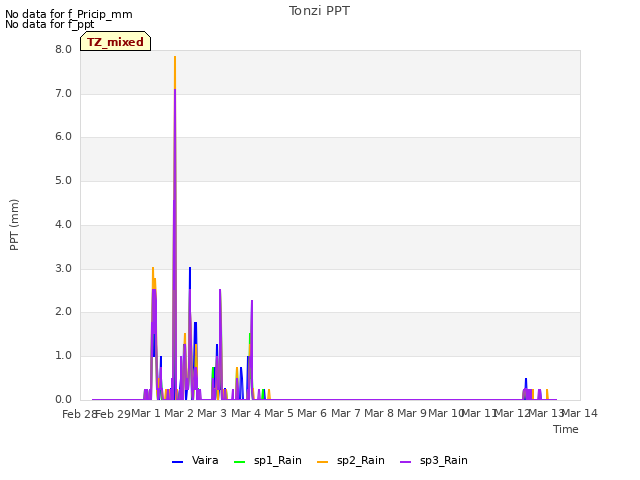This screenshot has height=480, width=640.
Task: Click the Mar 6 x-axis date label
Action: pyautogui.click(x=312, y=413)
